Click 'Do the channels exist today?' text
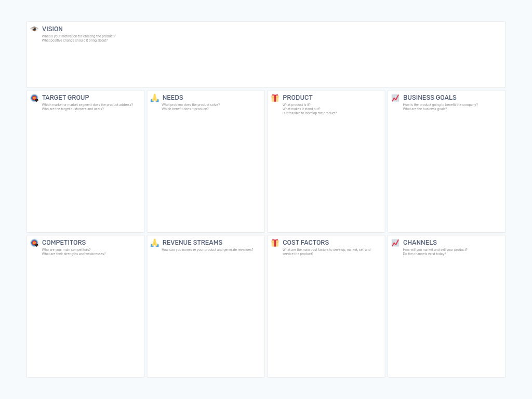Image resolution: width=532 pixels, height=399 pixels. coord(424,254)
